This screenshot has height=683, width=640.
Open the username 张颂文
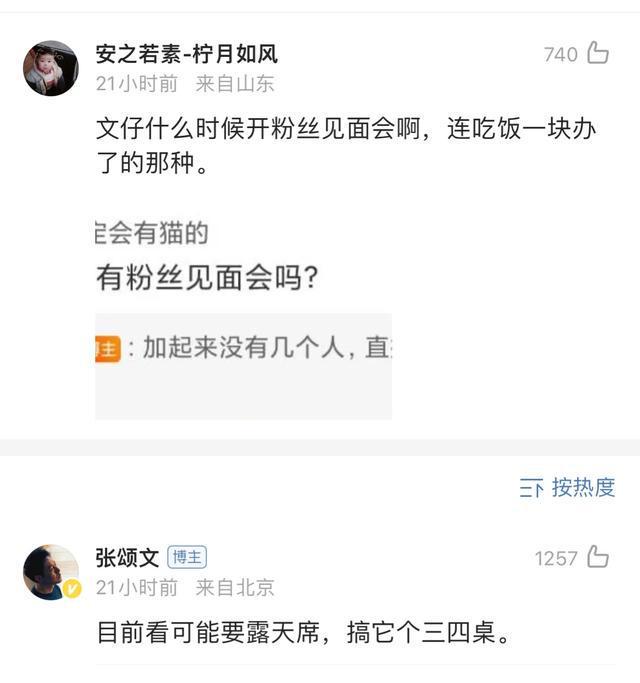[127, 557]
